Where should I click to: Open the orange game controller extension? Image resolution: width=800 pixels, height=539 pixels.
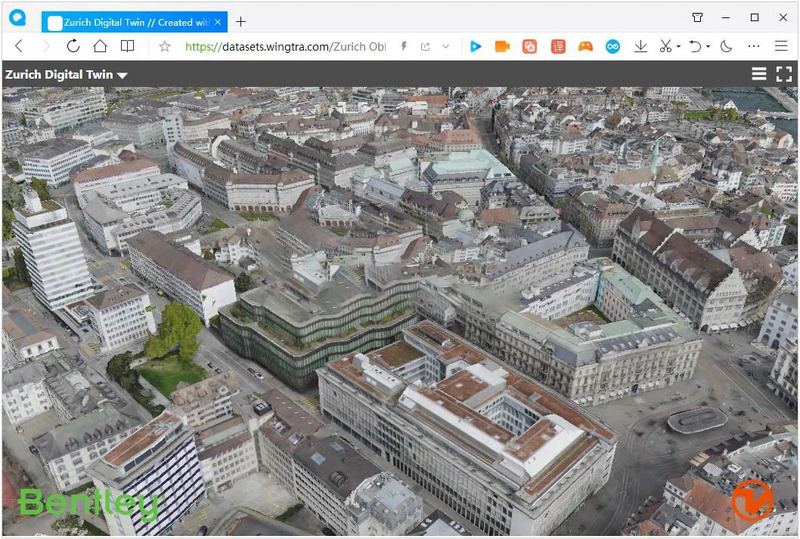585,47
